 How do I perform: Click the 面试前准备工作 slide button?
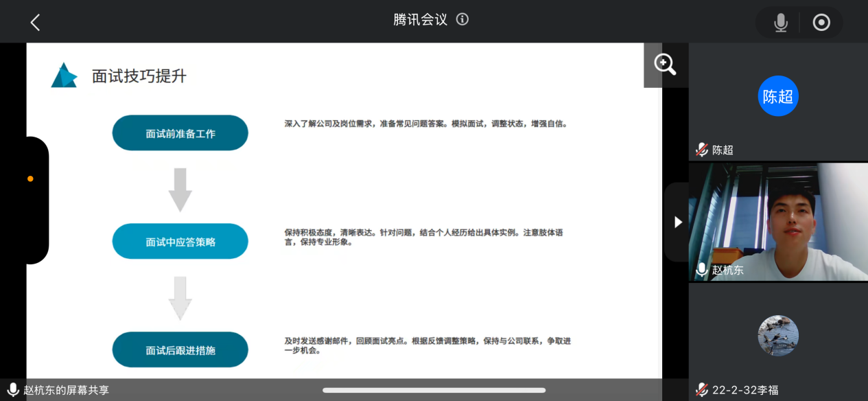coord(180,133)
